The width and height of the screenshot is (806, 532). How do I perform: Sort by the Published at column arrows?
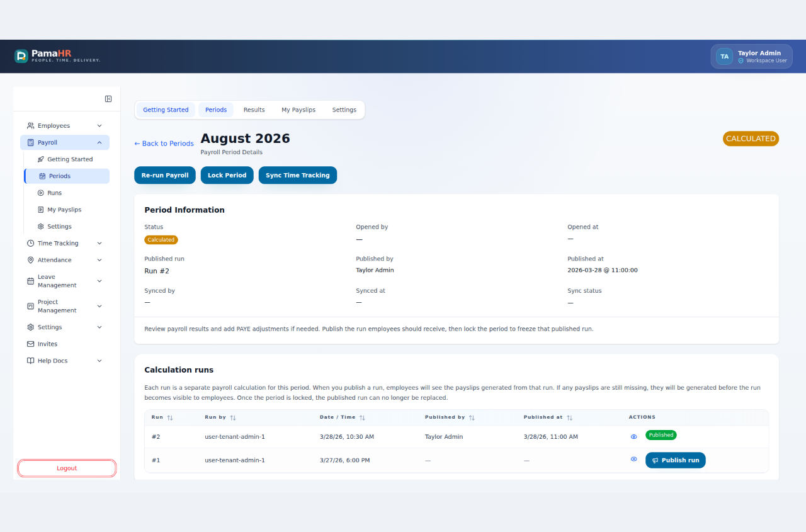click(x=569, y=417)
